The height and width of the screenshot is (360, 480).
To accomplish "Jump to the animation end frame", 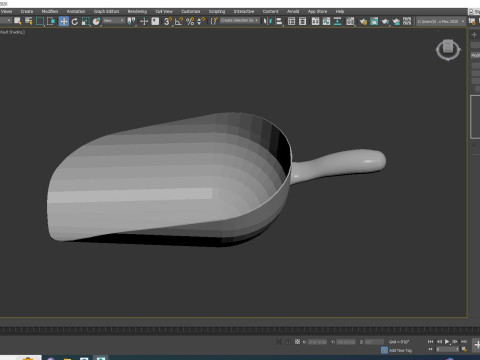I will 463,342.
